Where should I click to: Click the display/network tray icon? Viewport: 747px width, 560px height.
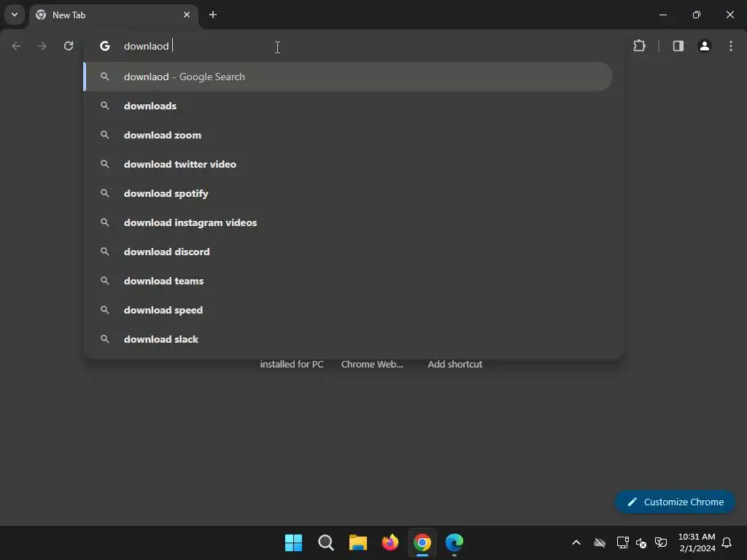[622, 542]
